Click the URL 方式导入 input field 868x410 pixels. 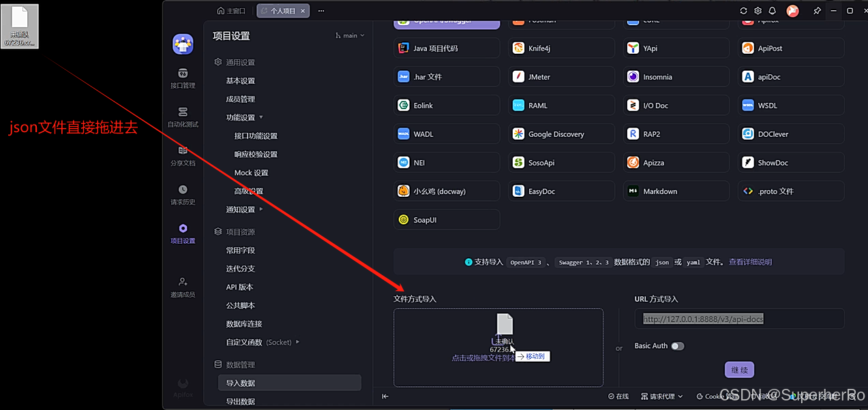[739, 319]
